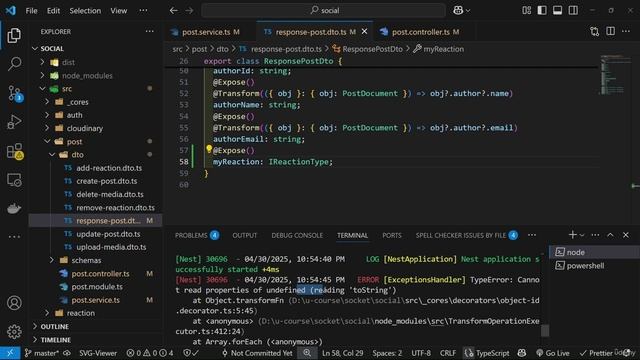Switch to the Debug Console tab
Screen dimensions: 640x360
click(x=297, y=236)
